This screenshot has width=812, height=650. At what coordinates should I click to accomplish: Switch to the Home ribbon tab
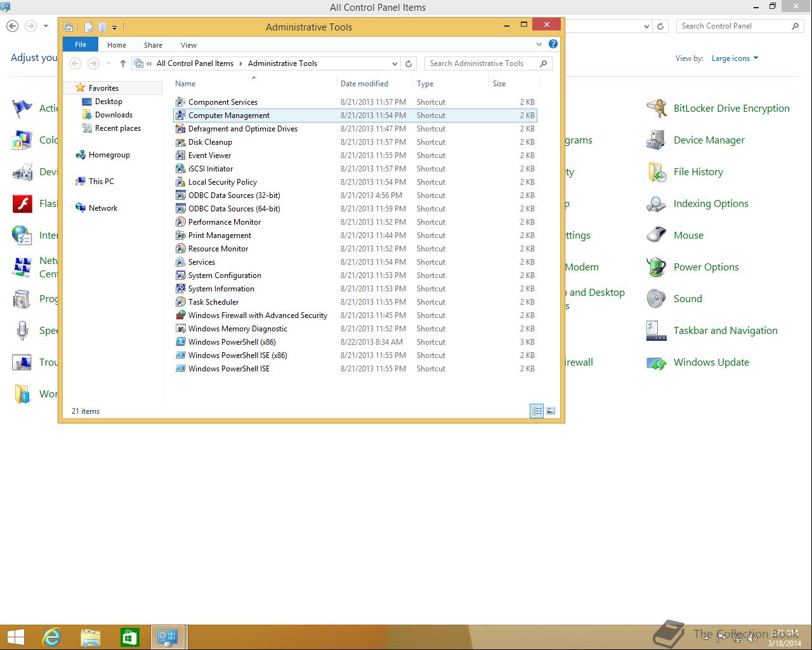(x=117, y=45)
